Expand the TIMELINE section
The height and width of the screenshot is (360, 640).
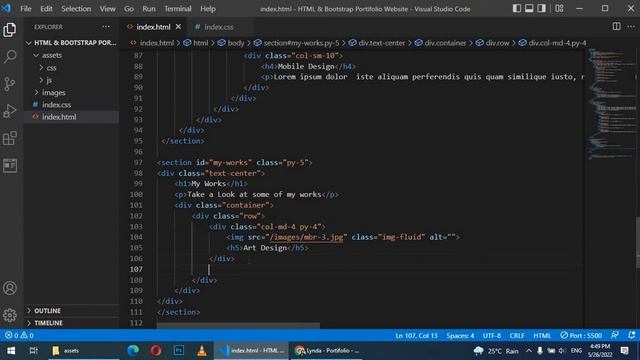[x=71, y=323]
